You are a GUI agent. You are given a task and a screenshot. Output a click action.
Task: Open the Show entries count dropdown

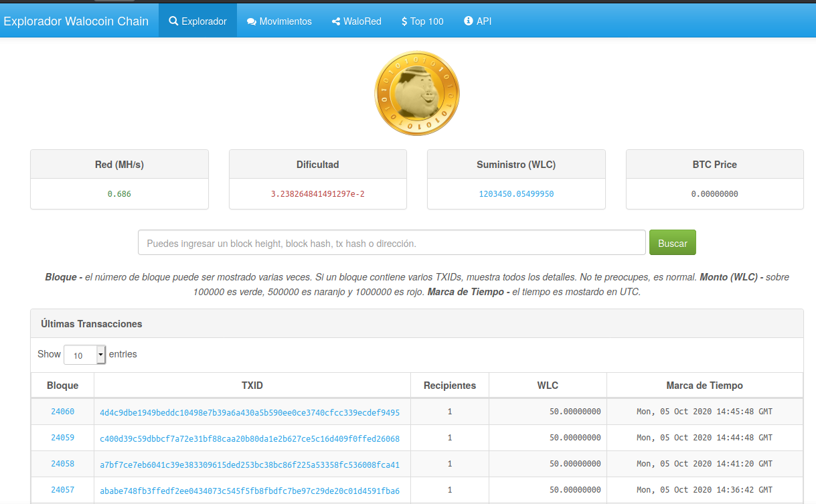coord(84,355)
